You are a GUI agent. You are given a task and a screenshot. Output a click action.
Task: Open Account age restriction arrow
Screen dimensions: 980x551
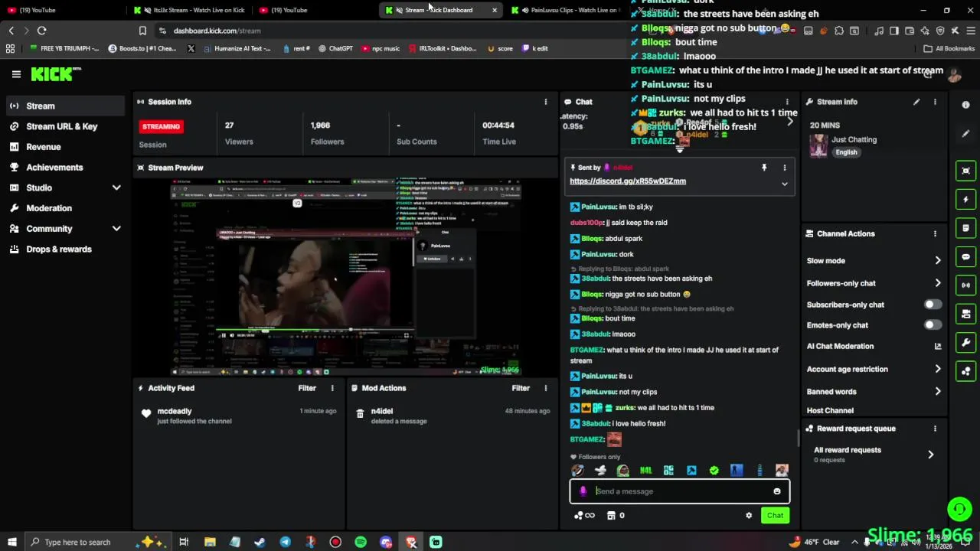[938, 369]
